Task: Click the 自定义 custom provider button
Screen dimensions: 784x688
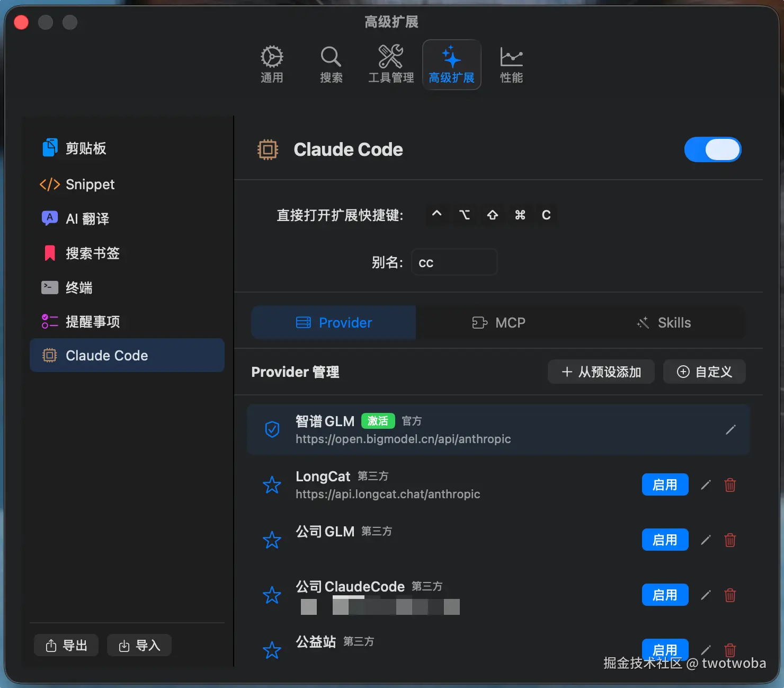Action: click(x=705, y=372)
